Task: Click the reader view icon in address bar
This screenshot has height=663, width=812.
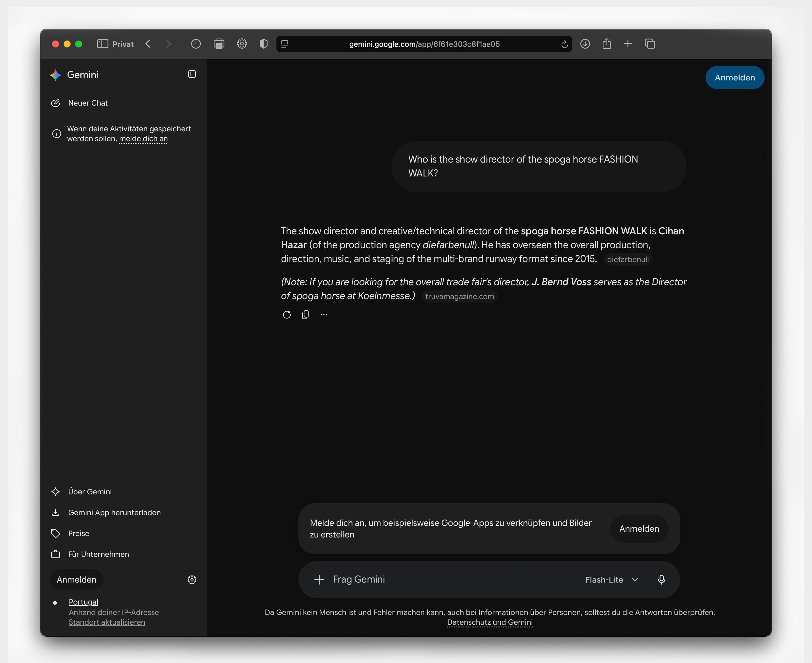Action: click(x=285, y=44)
